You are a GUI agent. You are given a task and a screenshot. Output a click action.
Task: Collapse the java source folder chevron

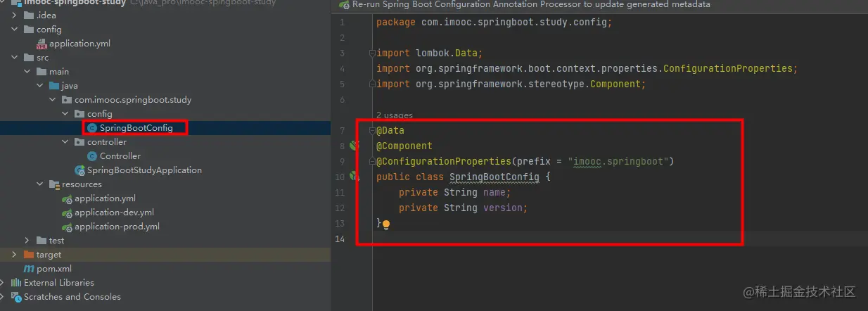(40, 86)
